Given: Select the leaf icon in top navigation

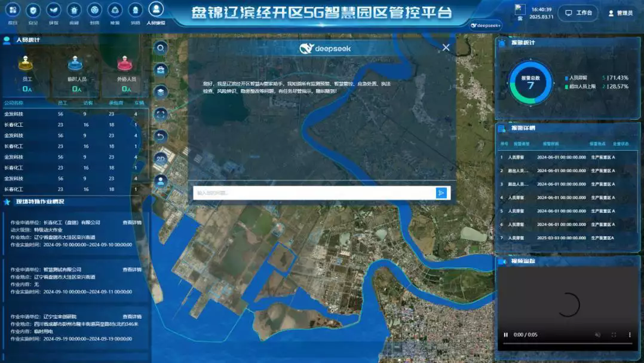Looking at the screenshot, I should pyautogui.click(x=53, y=11).
